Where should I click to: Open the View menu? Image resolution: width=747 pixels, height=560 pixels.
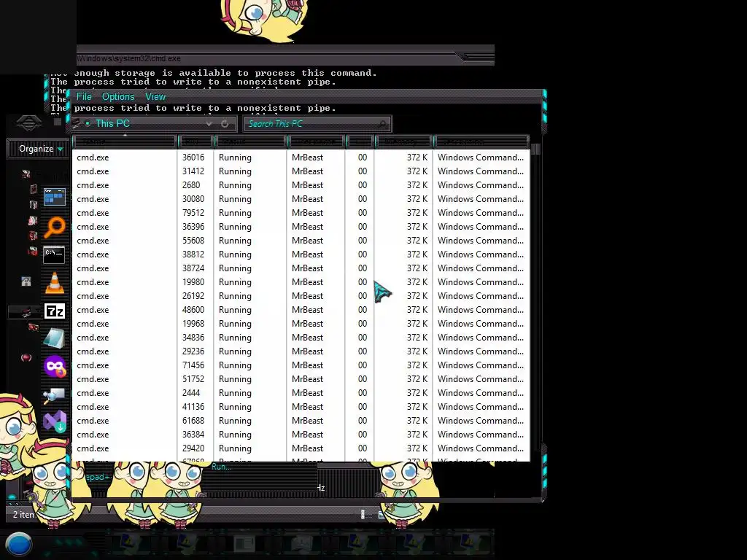point(155,97)
